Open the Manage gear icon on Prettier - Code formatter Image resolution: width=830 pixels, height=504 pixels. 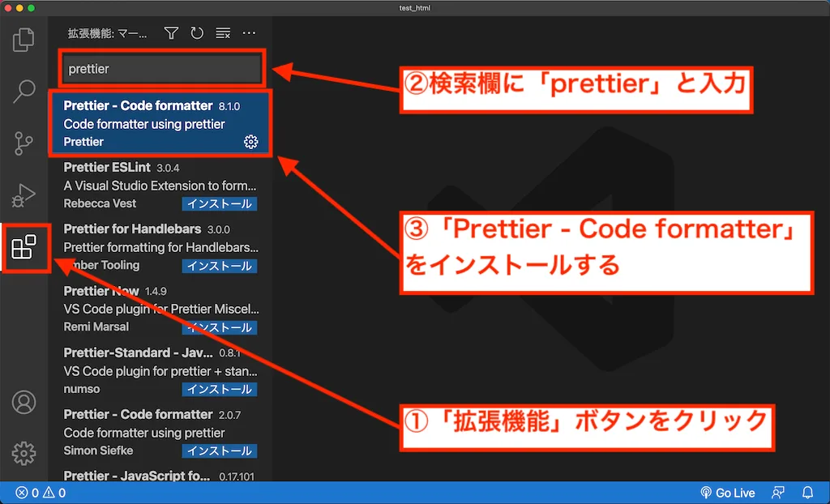tap(250, 141)
